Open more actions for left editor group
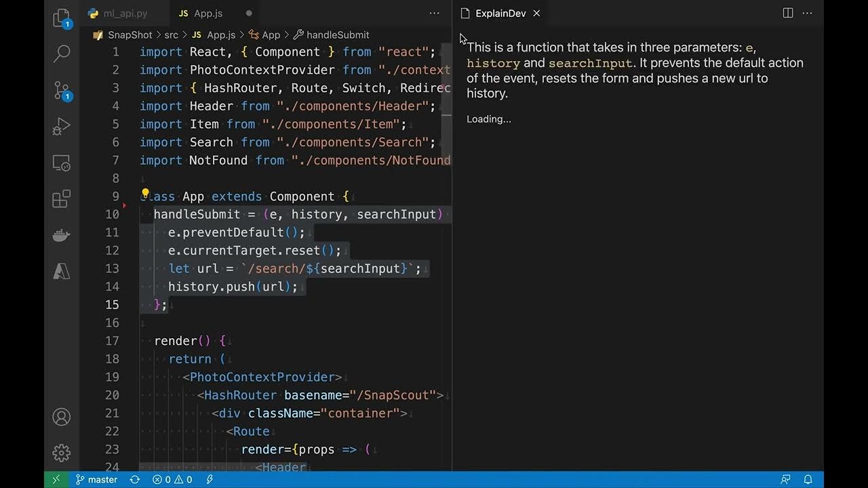Image resolution: width=868 pixels, height=488 pixels. (x=434, y=13)
